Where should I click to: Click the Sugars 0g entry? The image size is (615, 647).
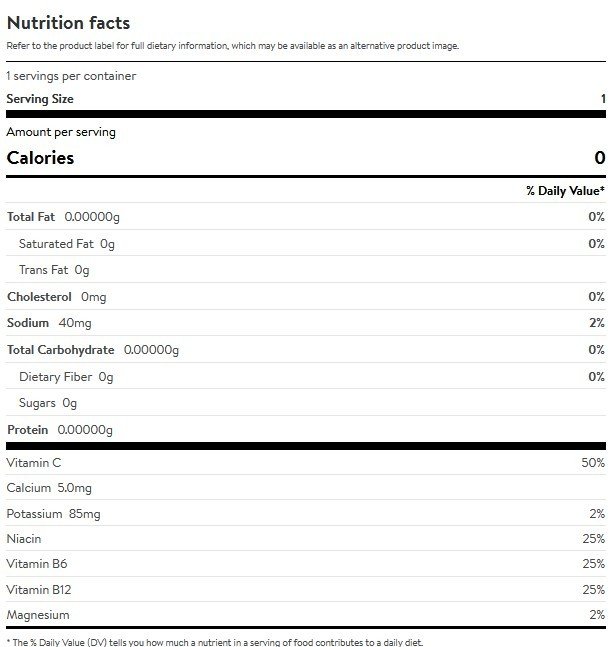(x=48, y=403)
